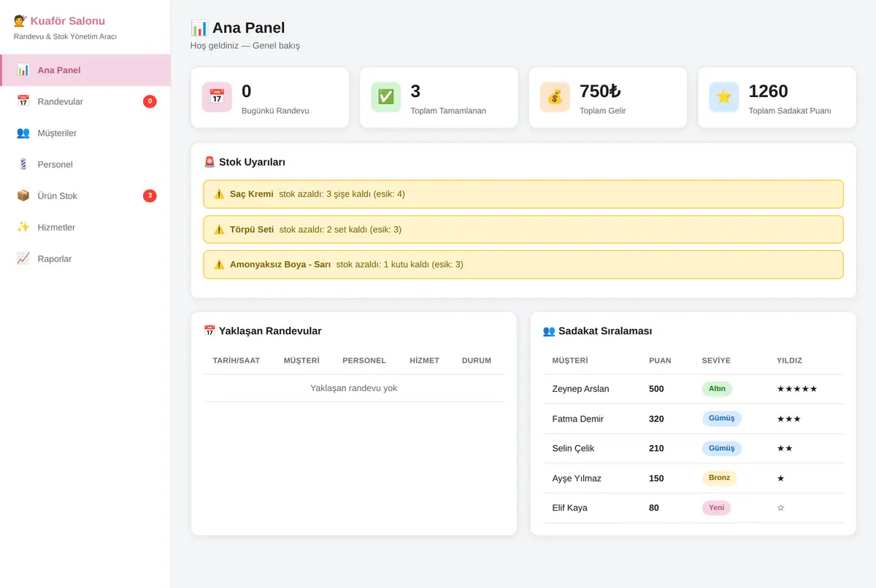Click the Toplam Sadakat Puanı star icon
876x588 pixels.
point(724,97)
